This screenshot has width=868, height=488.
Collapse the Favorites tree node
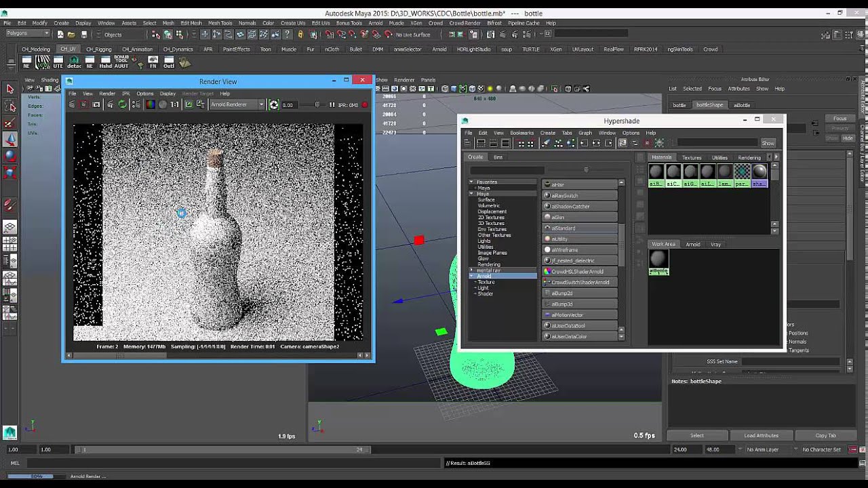click(x=471, y=182)
